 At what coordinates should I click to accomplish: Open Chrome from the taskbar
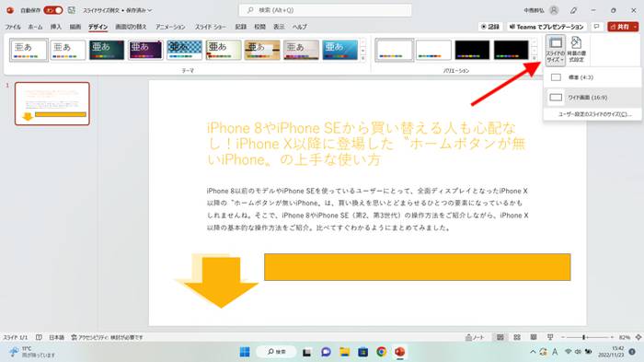[381, 352]
